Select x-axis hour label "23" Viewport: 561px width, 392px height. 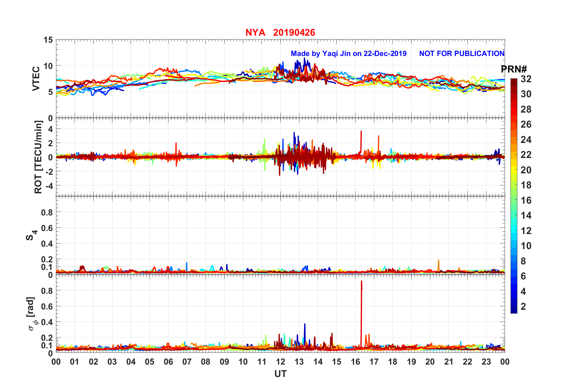[486, 362]
